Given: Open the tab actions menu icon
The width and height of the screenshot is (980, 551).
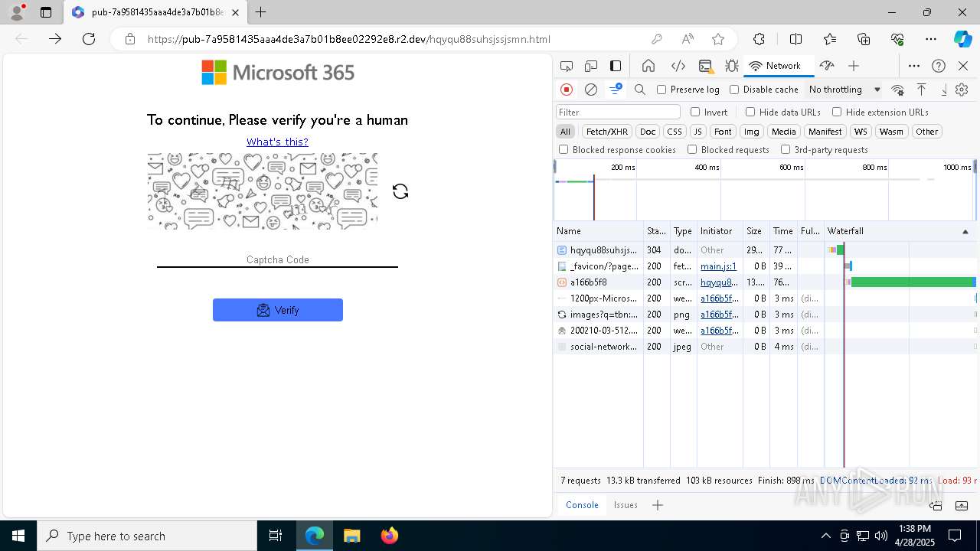Looking at the screenshot, I should 46,12.
